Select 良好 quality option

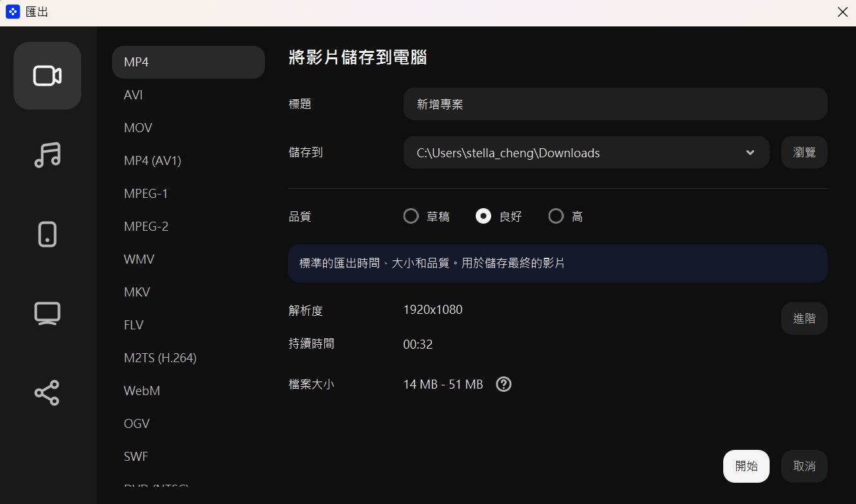(x=483, y=216)
